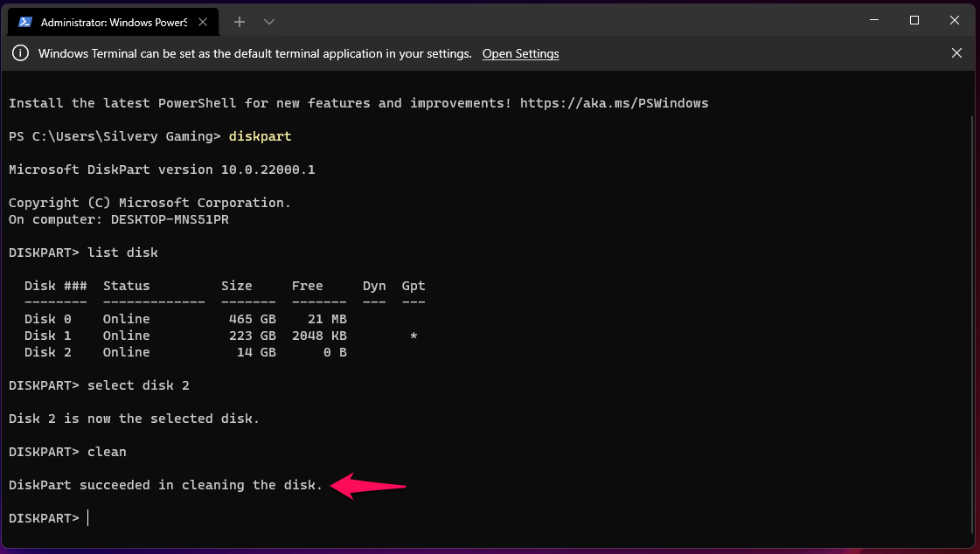Click the Disk 0 row showing 465 GB

point(185,319)
